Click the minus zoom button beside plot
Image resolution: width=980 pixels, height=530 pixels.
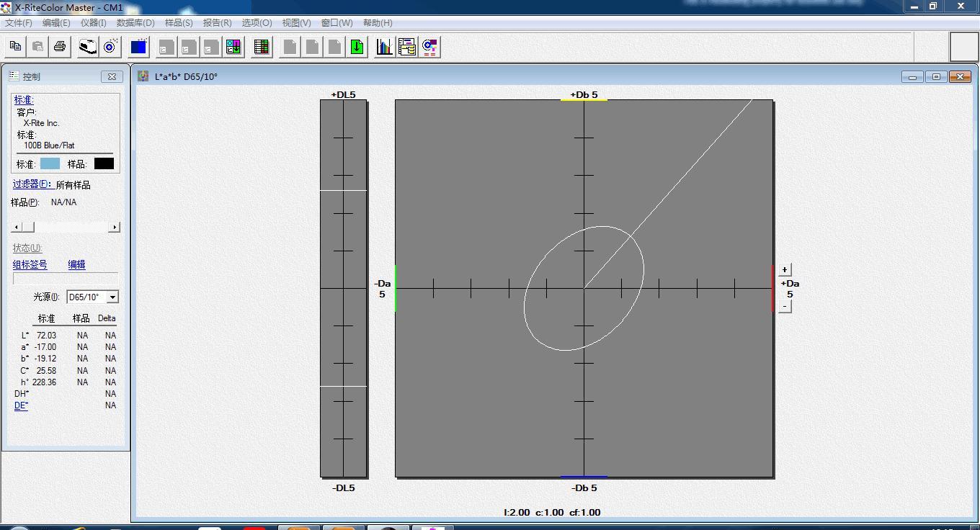click(785, 306)
